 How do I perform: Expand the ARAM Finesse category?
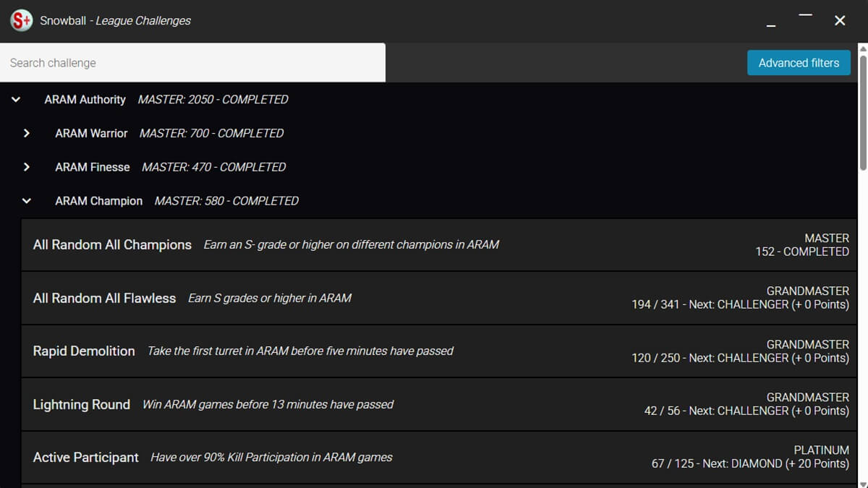[x=27, y=167]
